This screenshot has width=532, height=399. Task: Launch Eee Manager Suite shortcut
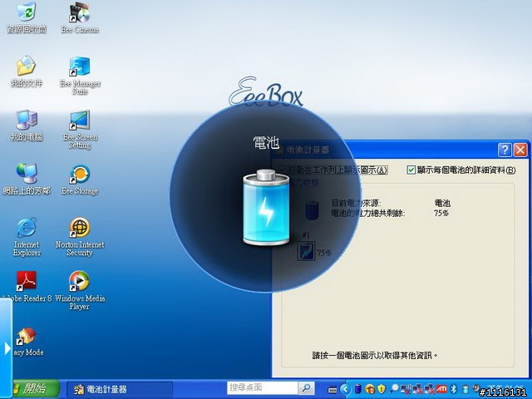(x=80, y=76)
